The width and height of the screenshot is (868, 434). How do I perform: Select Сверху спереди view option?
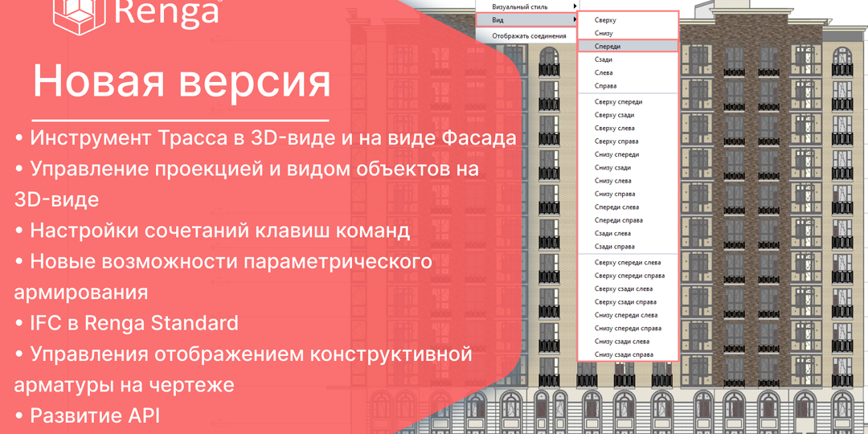click(628, 102)
